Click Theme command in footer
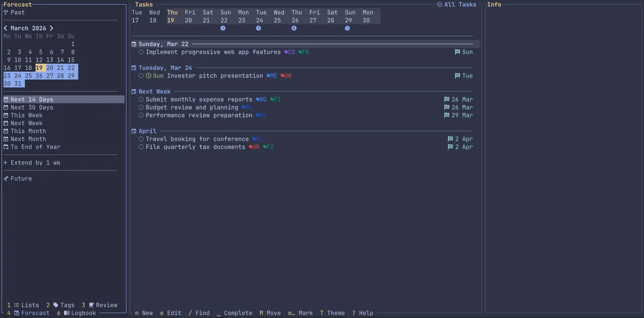 pyautogui.click(x=332, y=313)
